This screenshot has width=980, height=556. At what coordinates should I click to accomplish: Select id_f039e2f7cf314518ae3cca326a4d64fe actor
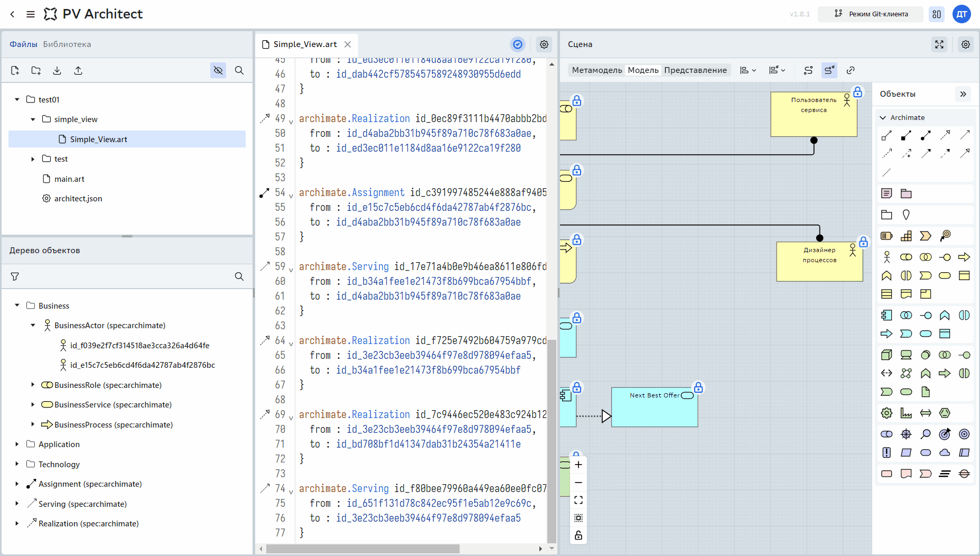point(139,346)
